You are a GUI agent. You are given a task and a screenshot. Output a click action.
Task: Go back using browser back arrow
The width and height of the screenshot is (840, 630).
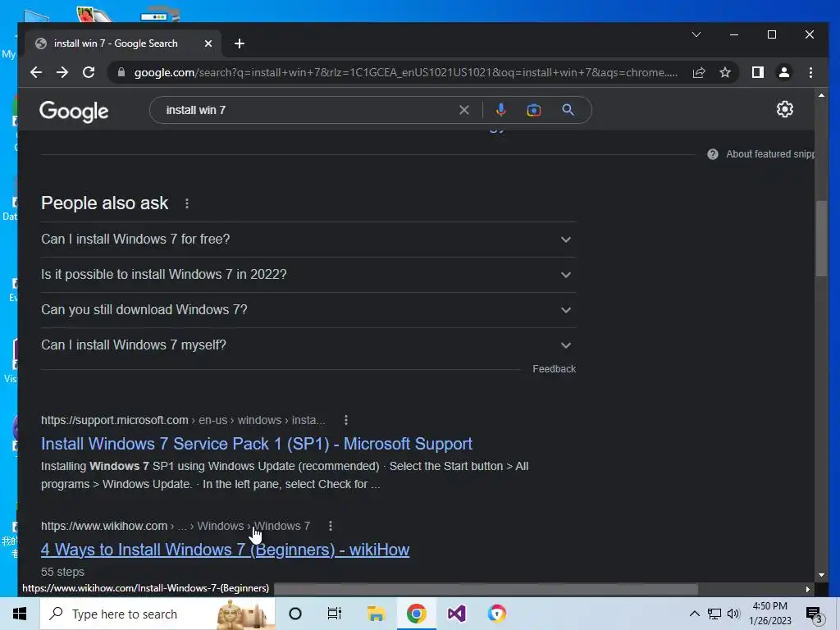pos(36,72)
